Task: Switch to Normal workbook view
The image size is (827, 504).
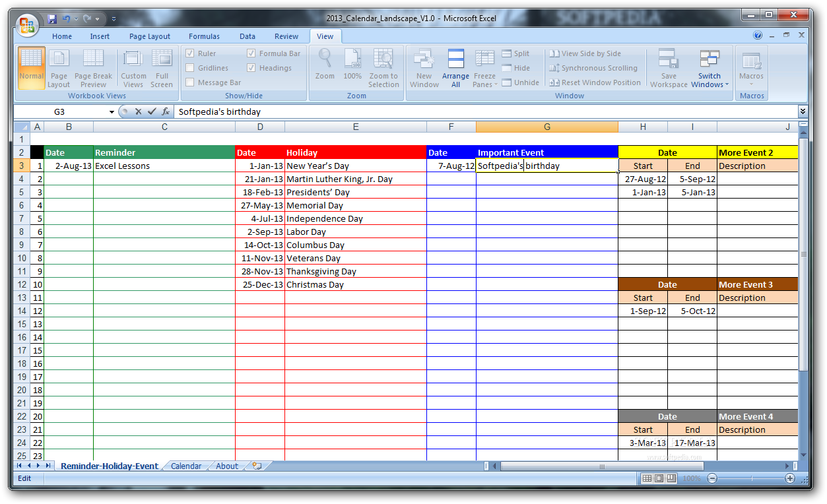Action: (32, 68)
